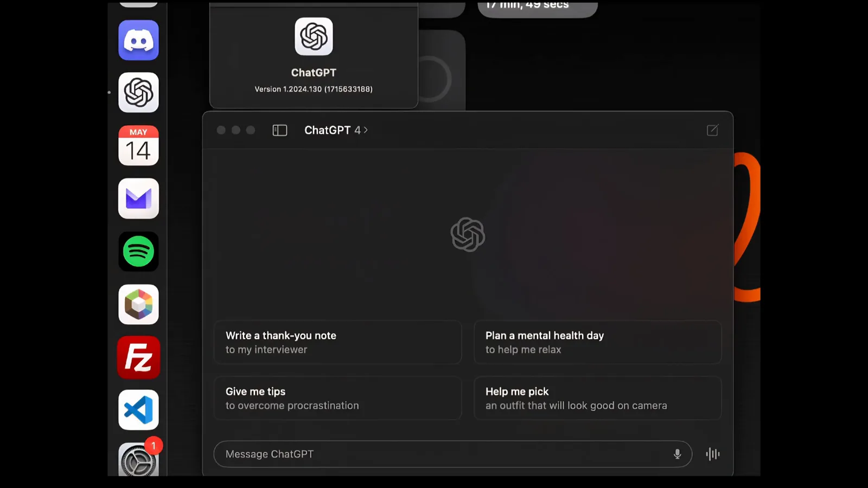Choose 'Help me pick' outfit suggestion
This screenshot has width=868, height=488.
pyautogui.click(x=597, y=398)
